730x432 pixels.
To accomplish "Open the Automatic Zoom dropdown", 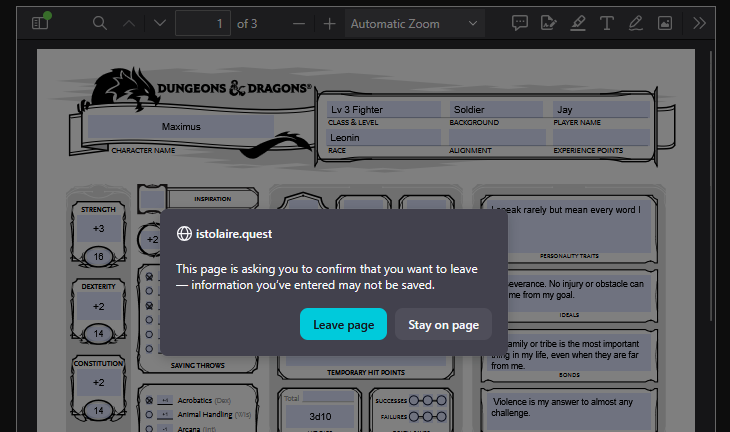I will (414, 23).
